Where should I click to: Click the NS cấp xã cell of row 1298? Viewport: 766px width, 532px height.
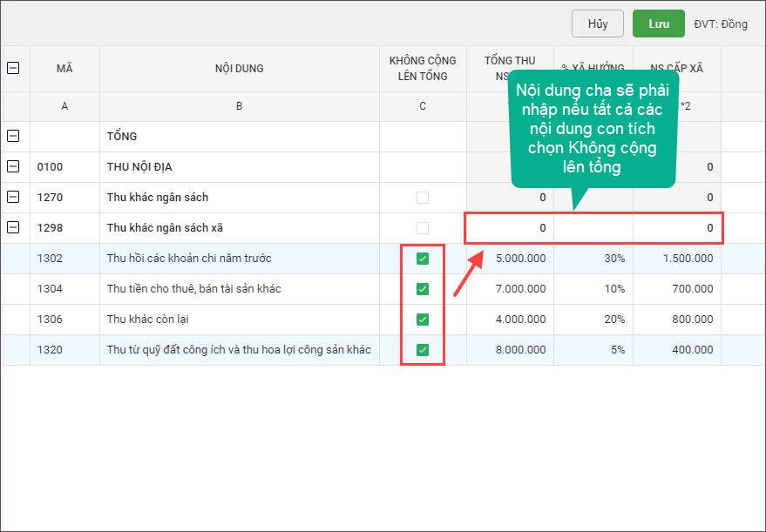pyautogui.click(x=677, y=228)
